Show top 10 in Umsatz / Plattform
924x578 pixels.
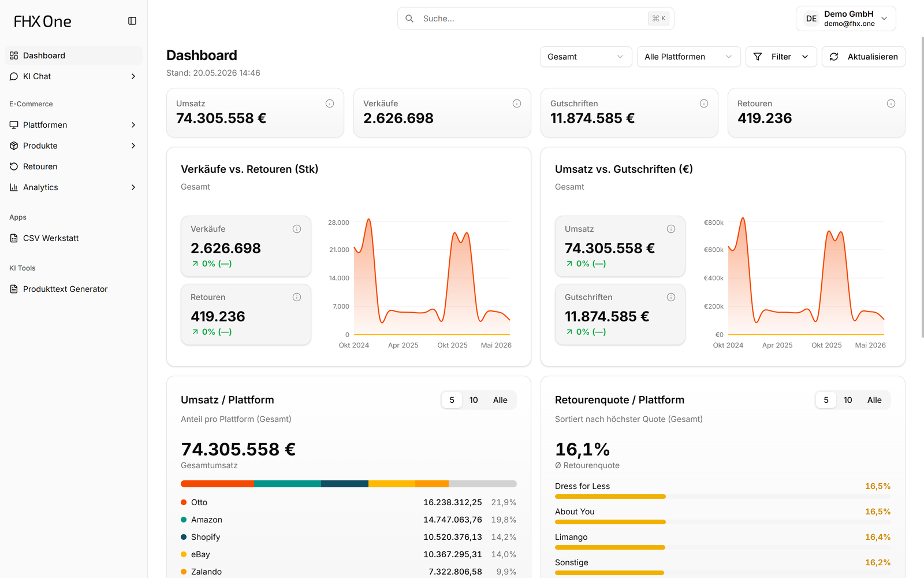(474, 400)
